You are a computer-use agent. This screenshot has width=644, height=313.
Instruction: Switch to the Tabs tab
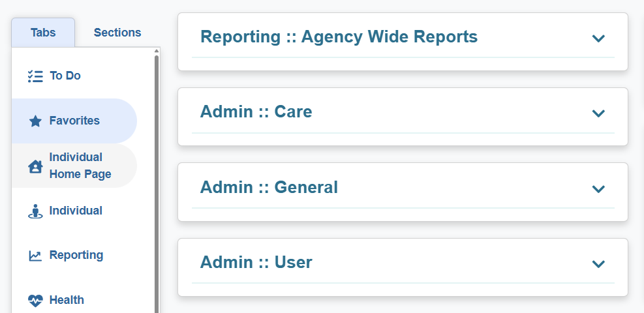point(43,33)
